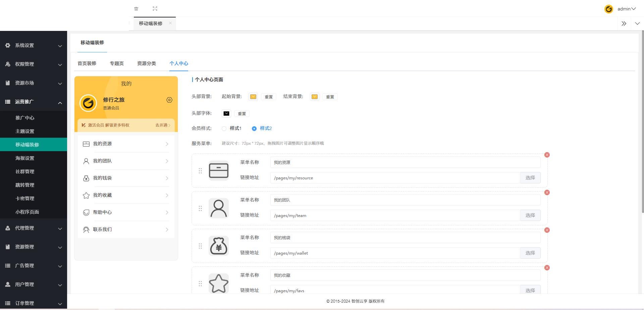Image resolution: width=644 pixels, height=310 pixels.
Task: Click 选择 button for /pages/my/resource link
Action: coord(530,178)
